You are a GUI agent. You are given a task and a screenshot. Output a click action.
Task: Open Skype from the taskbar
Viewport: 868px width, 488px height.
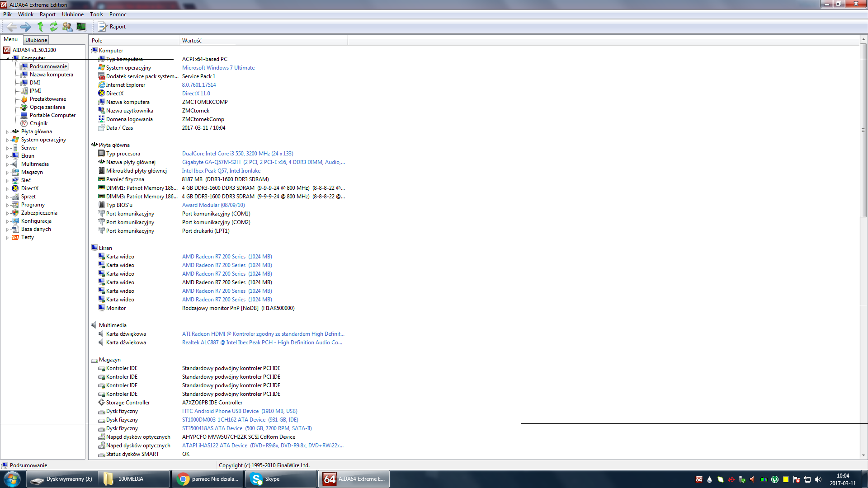point(281,479)
